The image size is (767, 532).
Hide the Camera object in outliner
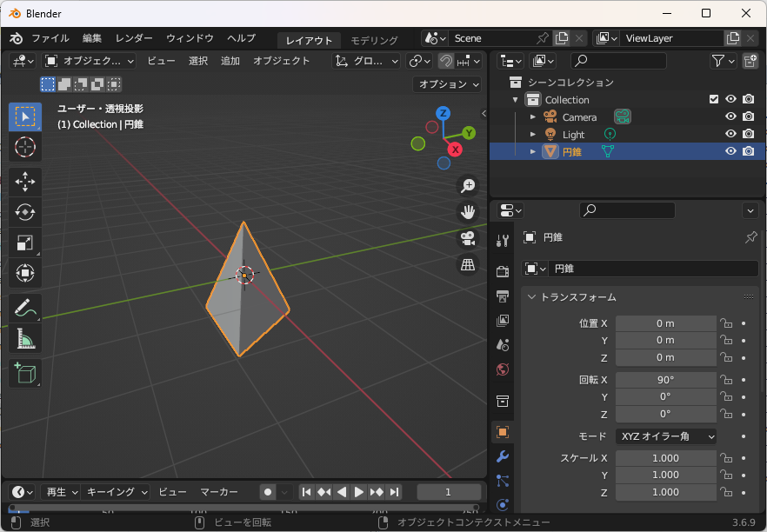point(730,116)
